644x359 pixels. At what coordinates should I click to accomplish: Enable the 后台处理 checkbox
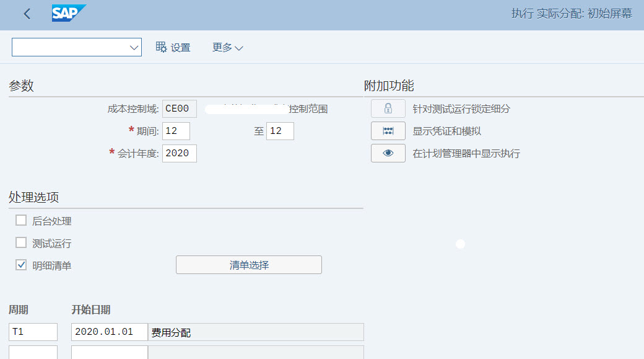20,220
